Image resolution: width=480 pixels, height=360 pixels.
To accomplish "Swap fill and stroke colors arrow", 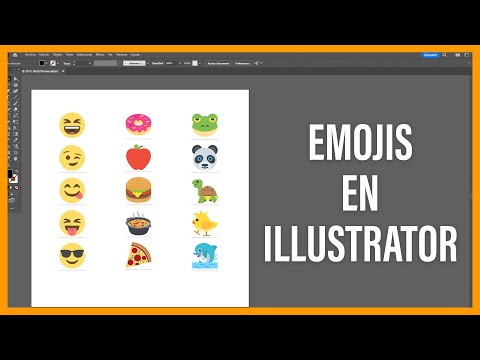I will pos(16,171).
